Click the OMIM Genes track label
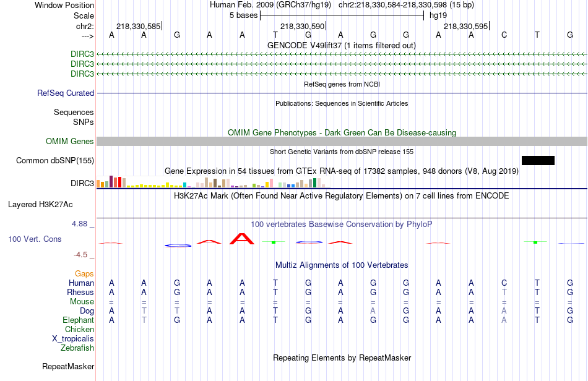The image size is (588, 381). [x=70, y=141]
